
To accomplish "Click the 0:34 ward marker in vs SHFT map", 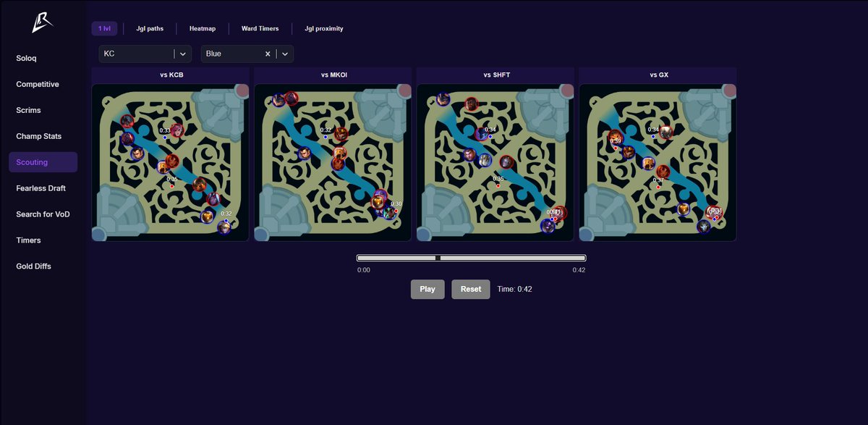I will (x=490, y=136).
